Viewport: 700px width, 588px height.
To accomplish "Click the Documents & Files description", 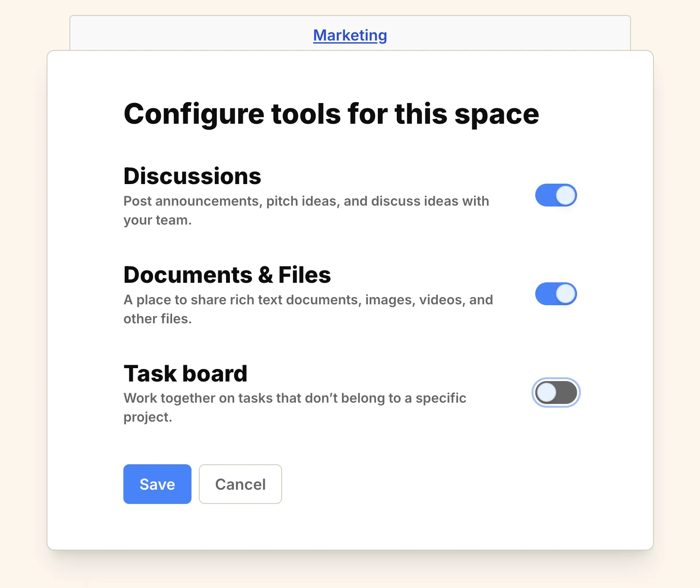I will [308, 309].
